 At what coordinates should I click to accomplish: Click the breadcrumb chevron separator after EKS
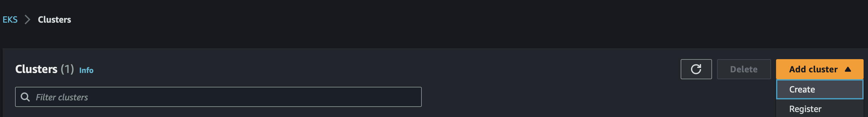28,19
